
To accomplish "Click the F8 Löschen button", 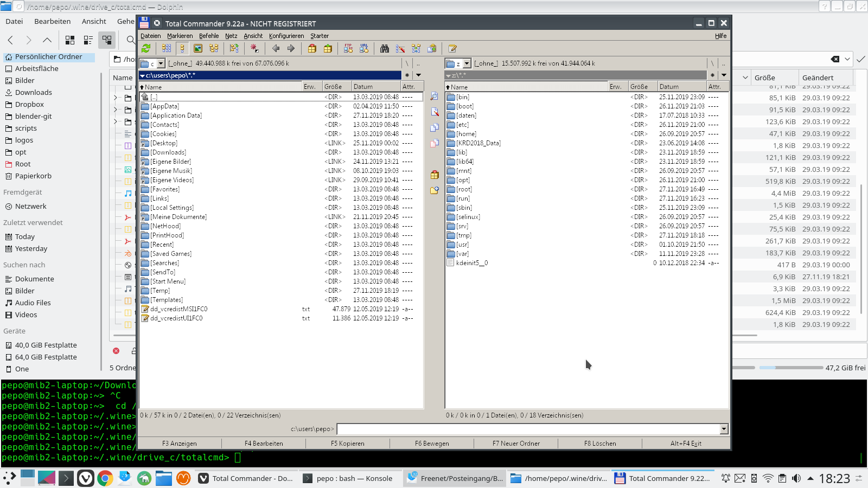I will pos(600,443).
